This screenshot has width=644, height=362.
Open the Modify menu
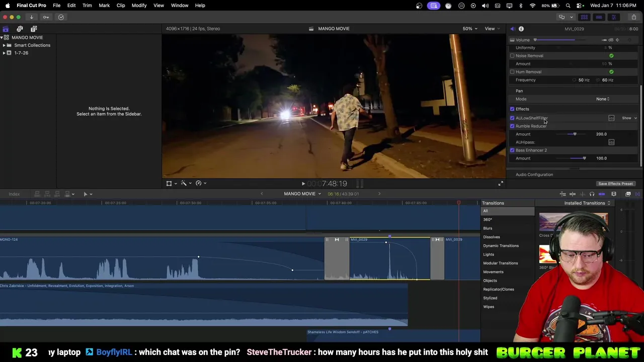139,5
